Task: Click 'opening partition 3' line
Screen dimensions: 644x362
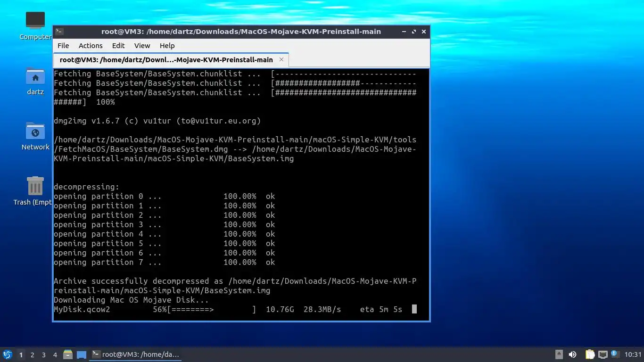Action: 164,224
